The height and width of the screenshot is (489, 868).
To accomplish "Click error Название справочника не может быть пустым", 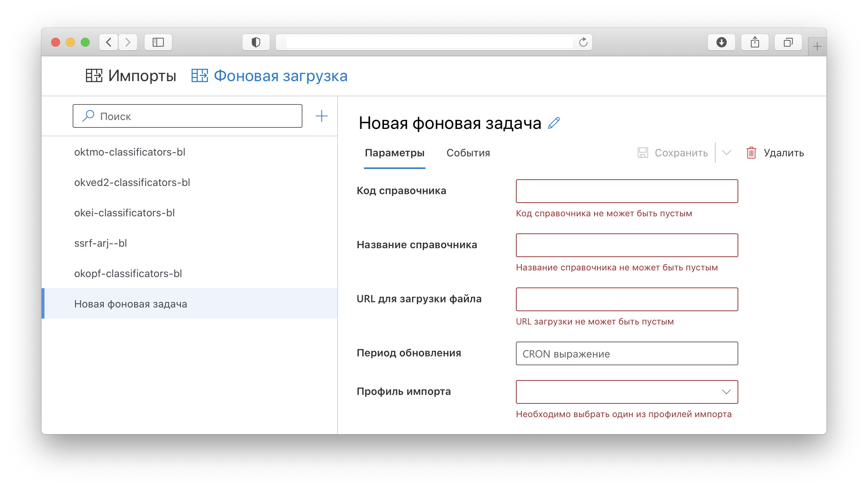I will 617,267.
